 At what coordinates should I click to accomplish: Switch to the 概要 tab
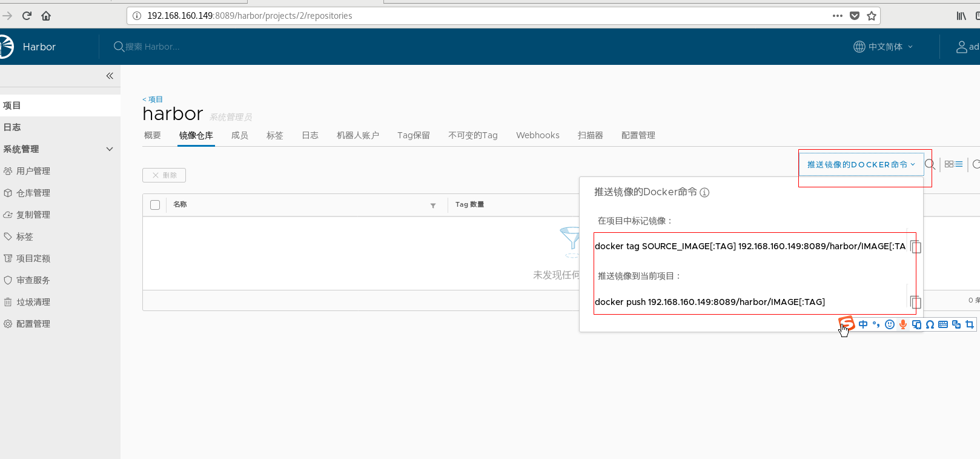(x=153, y=135)
